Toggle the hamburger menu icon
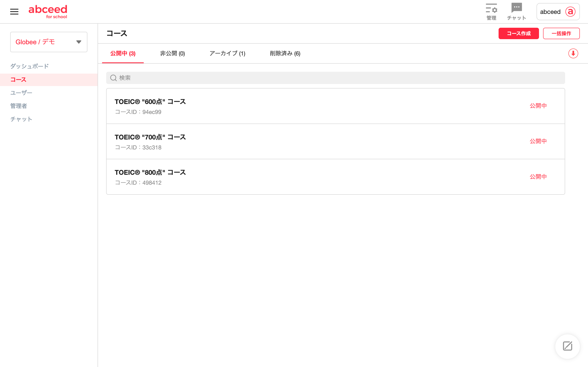Screen dimensions: 588x367 pyautogui.click(x=14, y=12)
